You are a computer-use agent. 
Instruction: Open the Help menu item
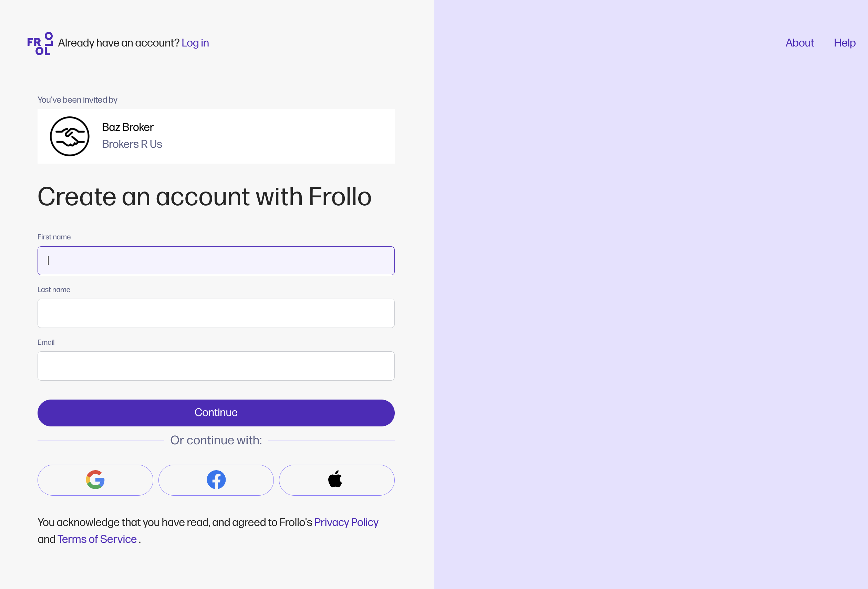845,43
